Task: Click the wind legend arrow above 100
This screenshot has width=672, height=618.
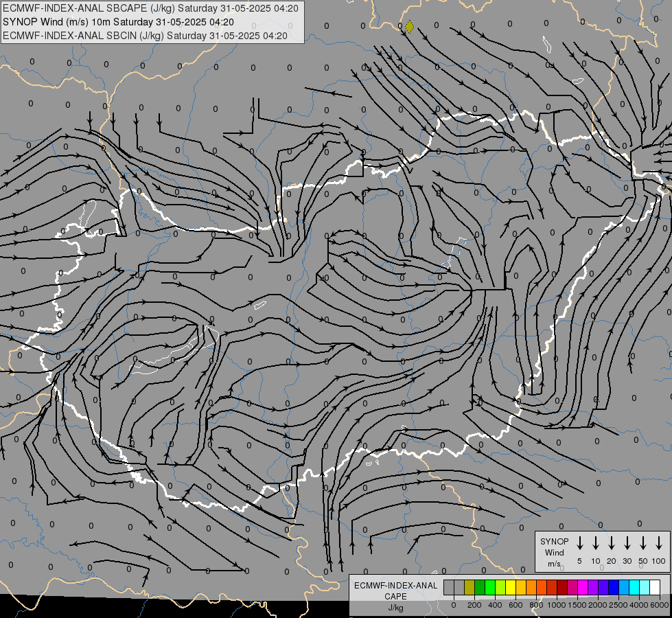Action: pyautogui.click(x=659, y=543)
